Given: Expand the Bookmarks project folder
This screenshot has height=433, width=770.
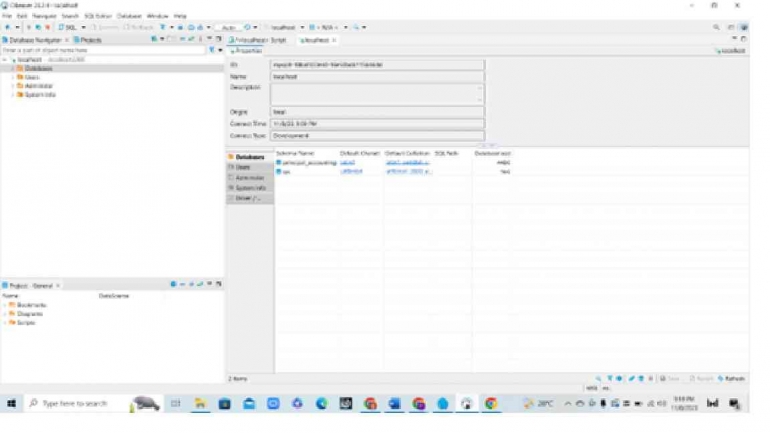Looking at the screenshot, I should click(5, 305).
